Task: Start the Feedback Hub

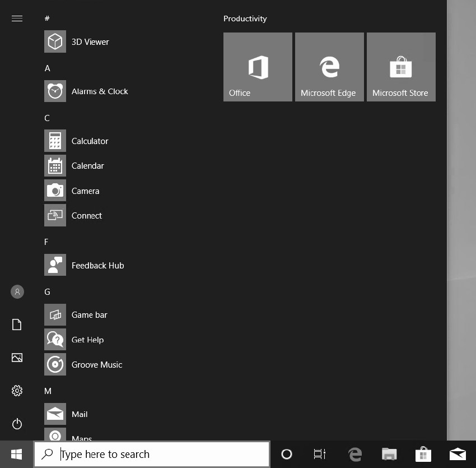Action: point(97,265)
